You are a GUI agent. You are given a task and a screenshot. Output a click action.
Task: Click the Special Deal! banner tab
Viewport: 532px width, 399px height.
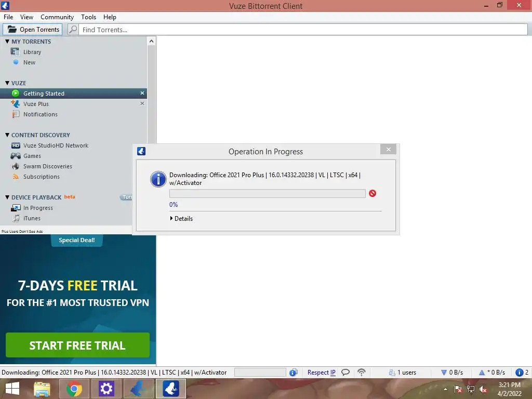[x=77, y=240]
